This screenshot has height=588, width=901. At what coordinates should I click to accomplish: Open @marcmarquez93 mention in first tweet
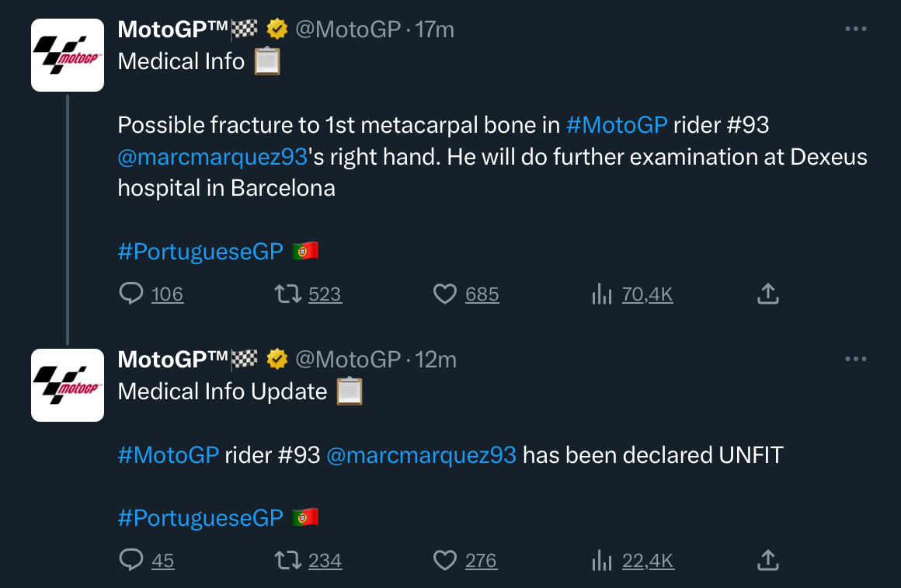pyautogui.click(x=212, y=157)
